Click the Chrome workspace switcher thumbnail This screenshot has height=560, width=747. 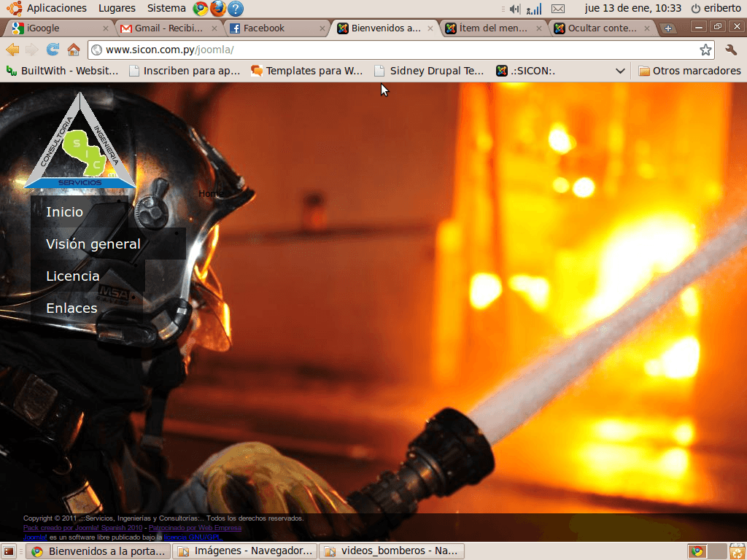click(697, 551)
